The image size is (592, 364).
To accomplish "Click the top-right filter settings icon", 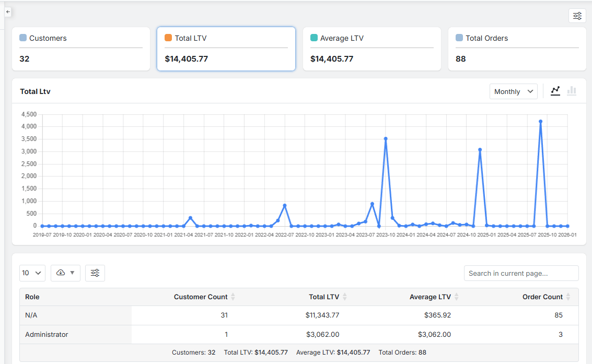I will [577, 16].
